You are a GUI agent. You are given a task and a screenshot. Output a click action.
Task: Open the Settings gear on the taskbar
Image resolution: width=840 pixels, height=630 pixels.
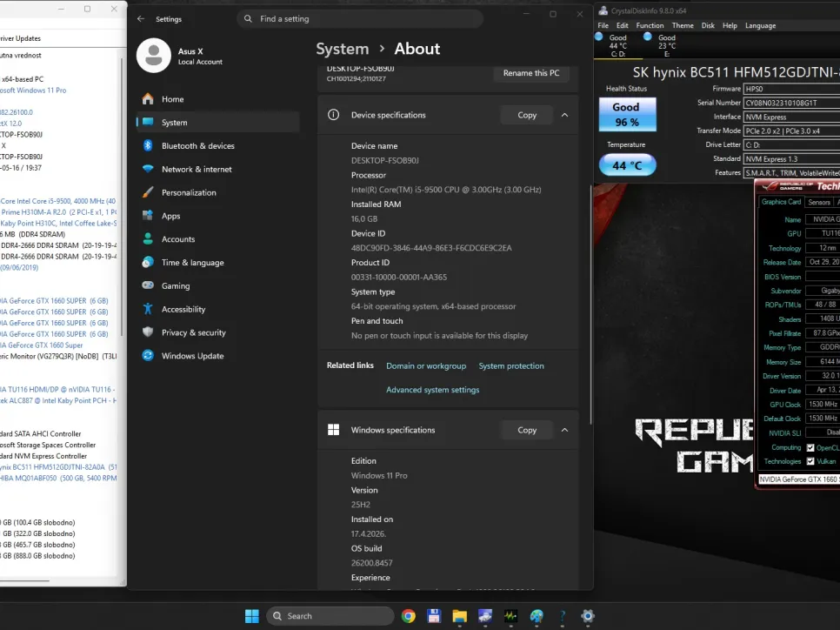pyautogui.click(x=588, y=616)
